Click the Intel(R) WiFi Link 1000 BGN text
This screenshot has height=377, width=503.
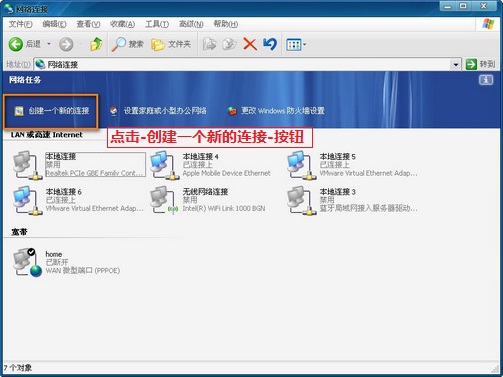(x=224, y=209)
